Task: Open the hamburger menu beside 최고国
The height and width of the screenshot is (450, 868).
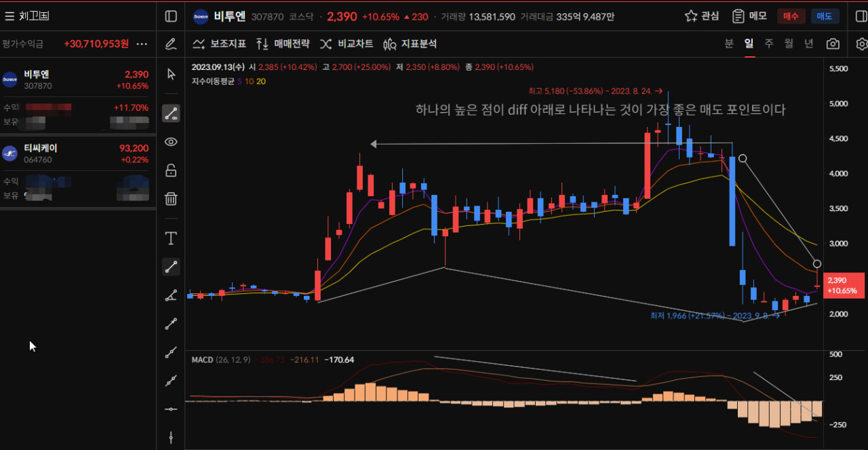Action: point(9,16)
